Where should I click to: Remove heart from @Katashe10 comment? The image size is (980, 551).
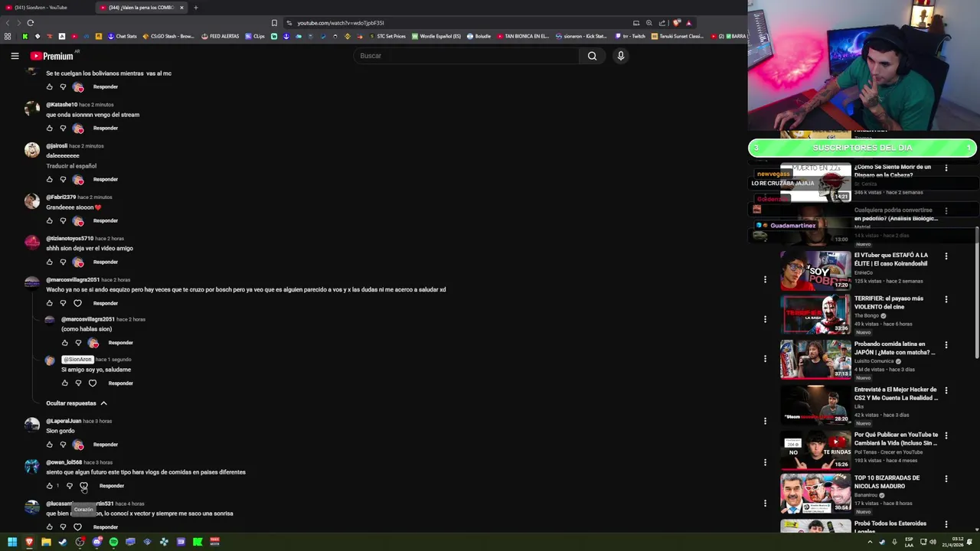click(78, 128)
